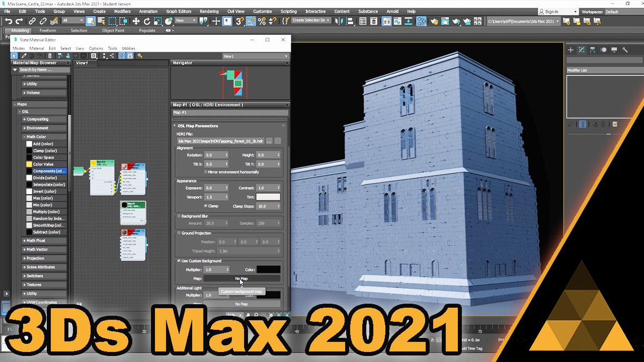Open the Rendering menu
The height and width of the screenshot is (362, 644).
(x=209, y=11)
